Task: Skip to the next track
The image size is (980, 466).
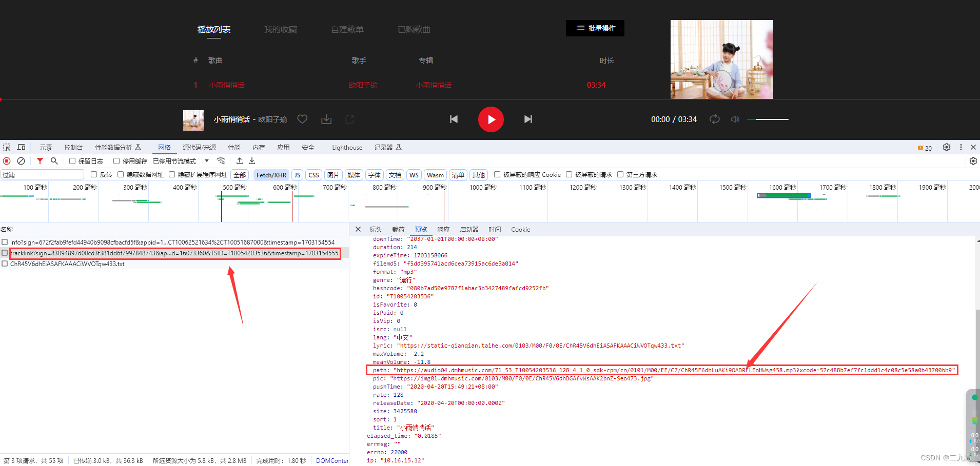Action: click(528, 119)
